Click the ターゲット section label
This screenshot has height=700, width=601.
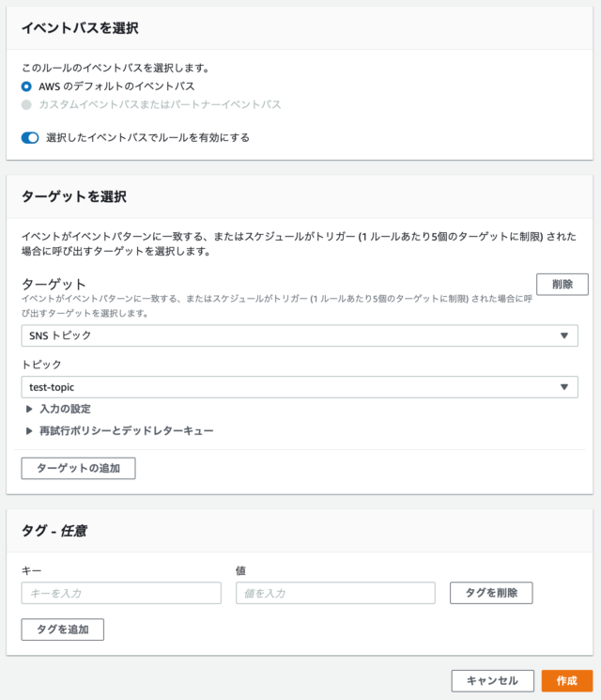pyautogui.click(x=54, y=285)
